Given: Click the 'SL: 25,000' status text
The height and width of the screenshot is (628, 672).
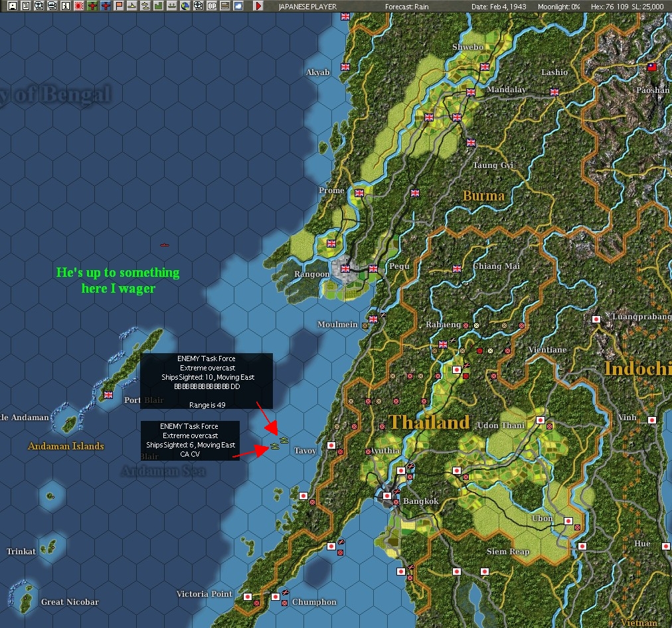Looking at the screenshot, I should [x=647, y=7].
